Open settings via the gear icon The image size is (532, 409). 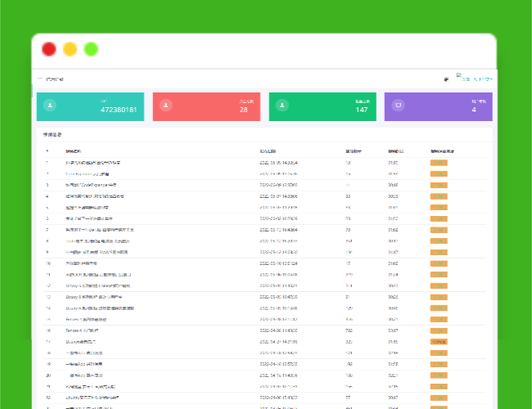pos(446,79)
